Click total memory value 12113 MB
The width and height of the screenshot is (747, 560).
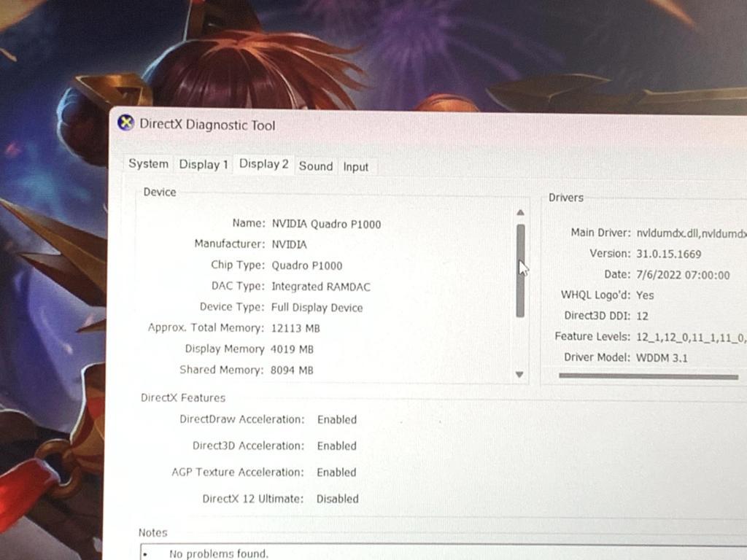295,328
